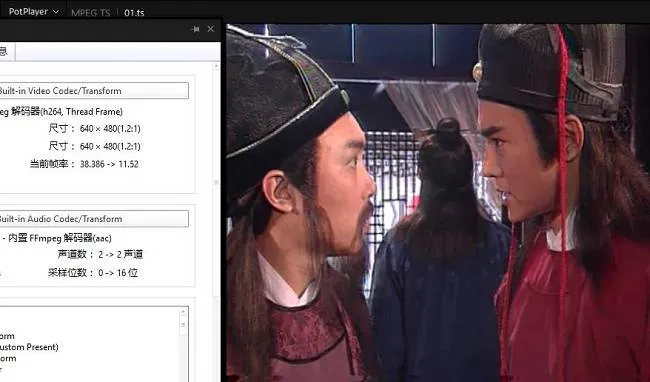Click the first 640 × 480(1.2:1) size value
The image size is (650, 382).
point(110,129)
